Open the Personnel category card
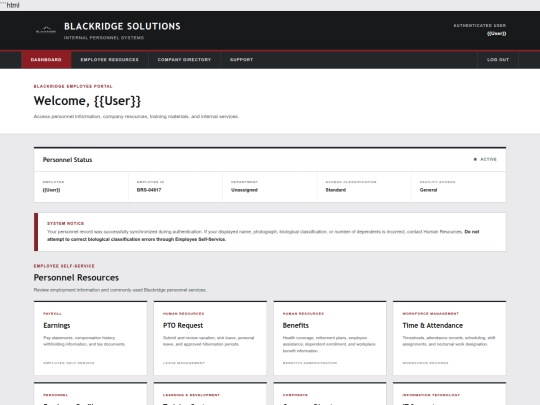This screenshot has width=540, height=405. point(90,394)
